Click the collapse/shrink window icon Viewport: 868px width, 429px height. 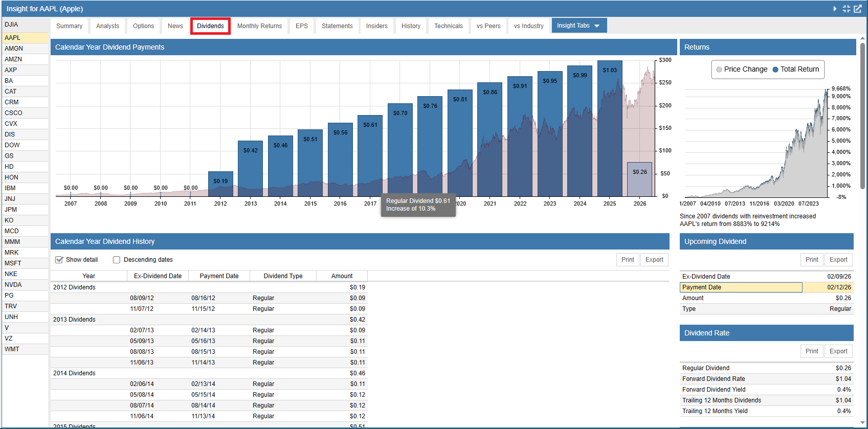pos(847,9)
